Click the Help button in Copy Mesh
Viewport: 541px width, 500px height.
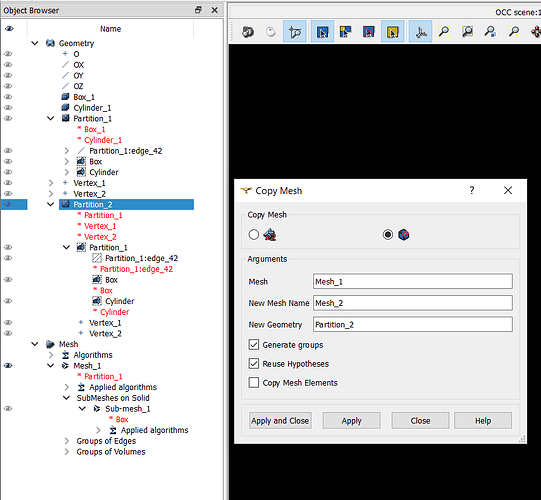click(483, 421)
